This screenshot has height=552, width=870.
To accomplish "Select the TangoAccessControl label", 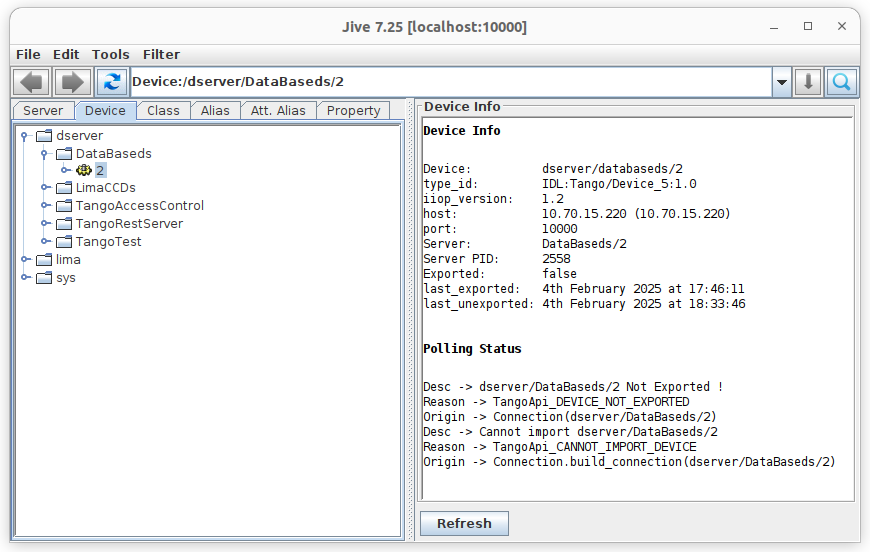I will (x=140, y=206).
